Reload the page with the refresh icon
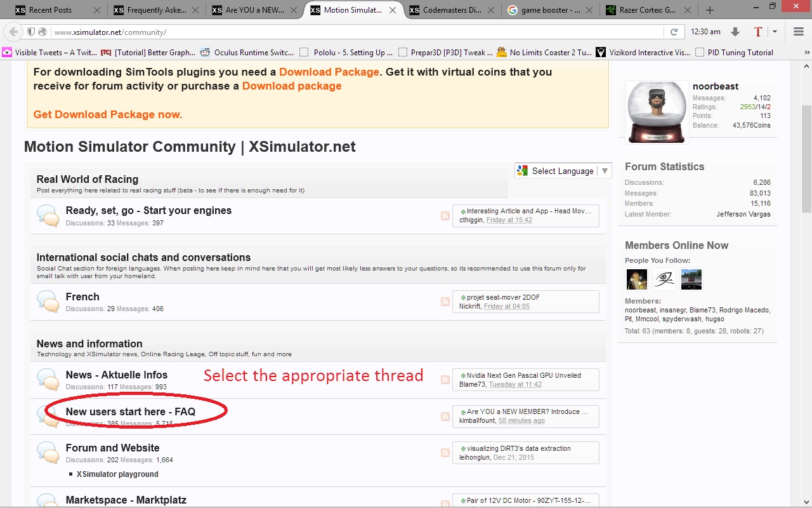This screenshot has width=812, height=508. [x=674, y=32]
